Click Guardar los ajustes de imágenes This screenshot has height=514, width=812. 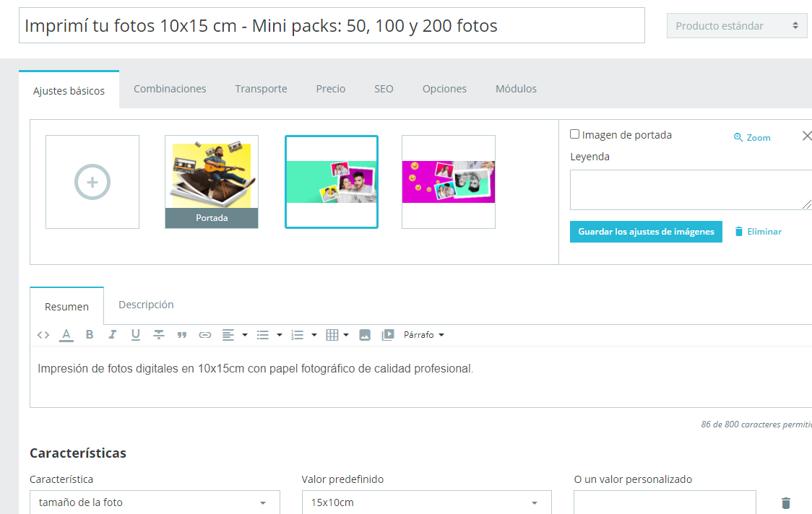pyautogui.click(x=646, y=232)
